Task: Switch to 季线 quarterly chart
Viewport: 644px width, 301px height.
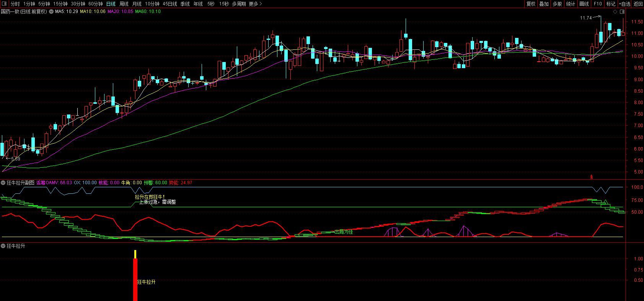Action: pos(185,4)
